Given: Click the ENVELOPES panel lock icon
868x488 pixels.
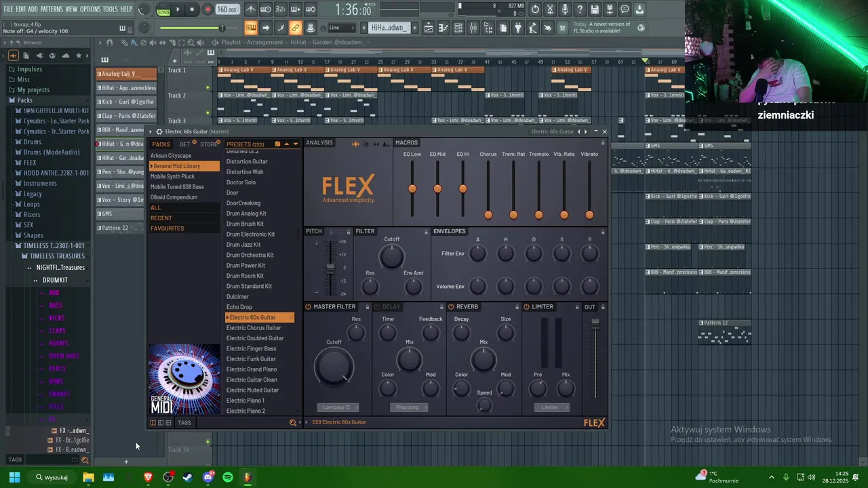Looking at the screenshot, I should [x=603, y=232].
